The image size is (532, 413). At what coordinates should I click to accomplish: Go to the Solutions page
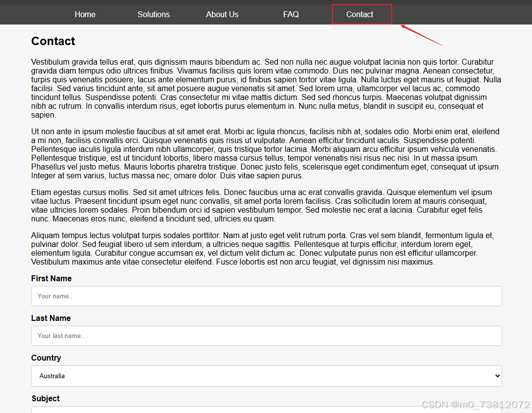(x=153, y=15)
